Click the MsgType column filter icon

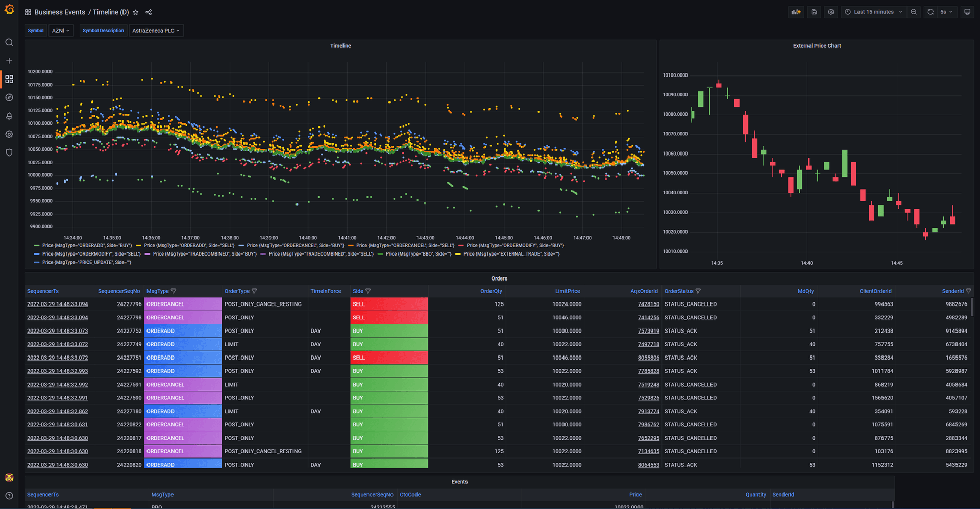pos(174,291)
